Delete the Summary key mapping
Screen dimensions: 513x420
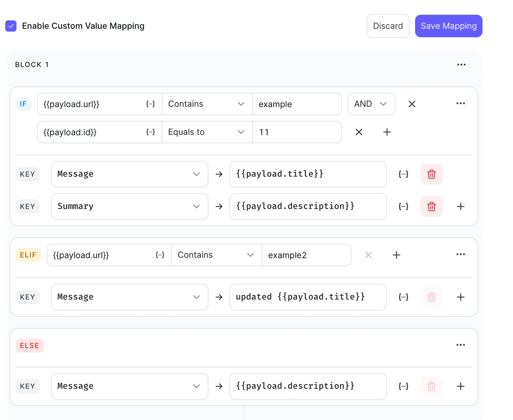tap(431, 206)
